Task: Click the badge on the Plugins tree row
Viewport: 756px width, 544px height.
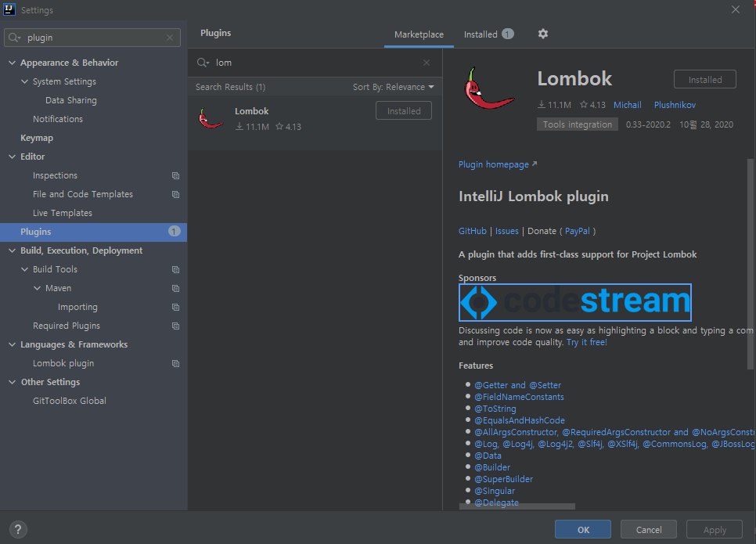Action: pyautogui.click(x=174, y=232)
